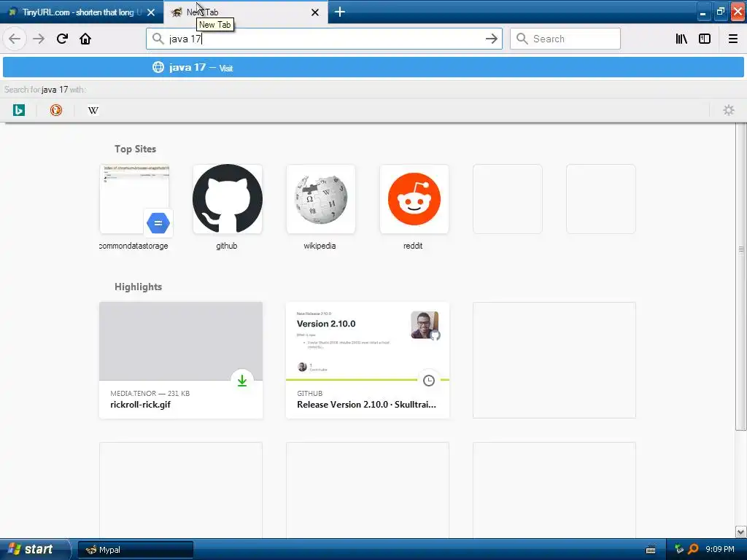Select the Mypal taskbar button

click(x=135, y=550)
